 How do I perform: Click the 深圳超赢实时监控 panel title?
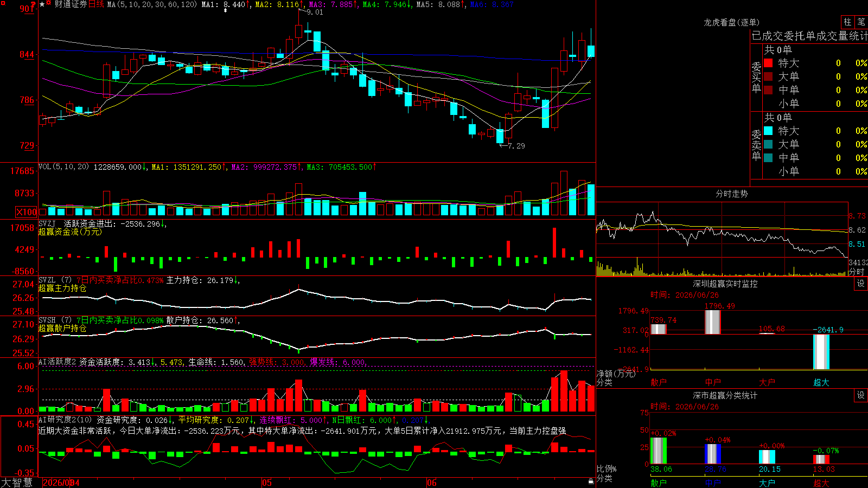(x=725, y=284)
